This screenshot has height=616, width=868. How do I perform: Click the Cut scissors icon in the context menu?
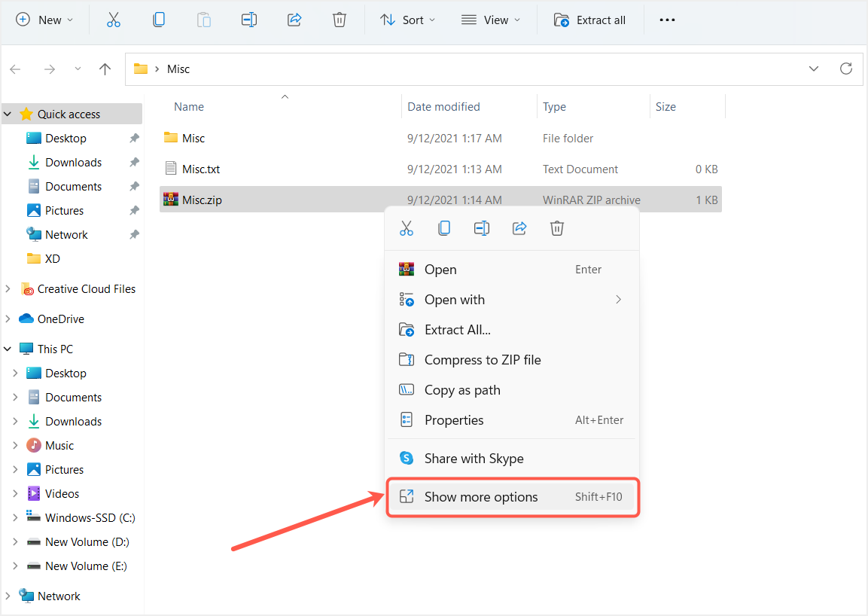pos(407,228)
